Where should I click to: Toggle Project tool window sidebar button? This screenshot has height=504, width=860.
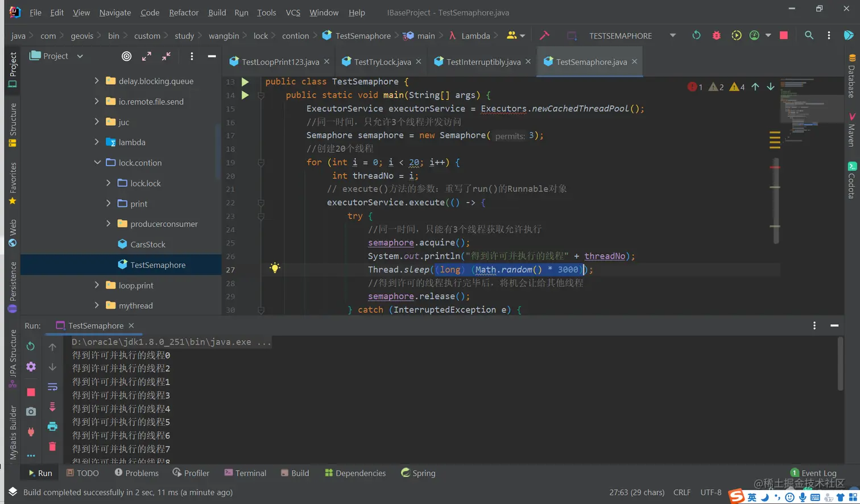click(13, 69)
